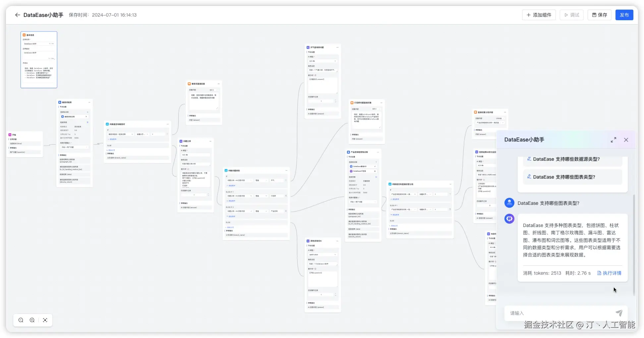The height and width of the screenshot is (338, 644).
Task: Focus the 请输入 chat input field
Action: pos(560,313)
